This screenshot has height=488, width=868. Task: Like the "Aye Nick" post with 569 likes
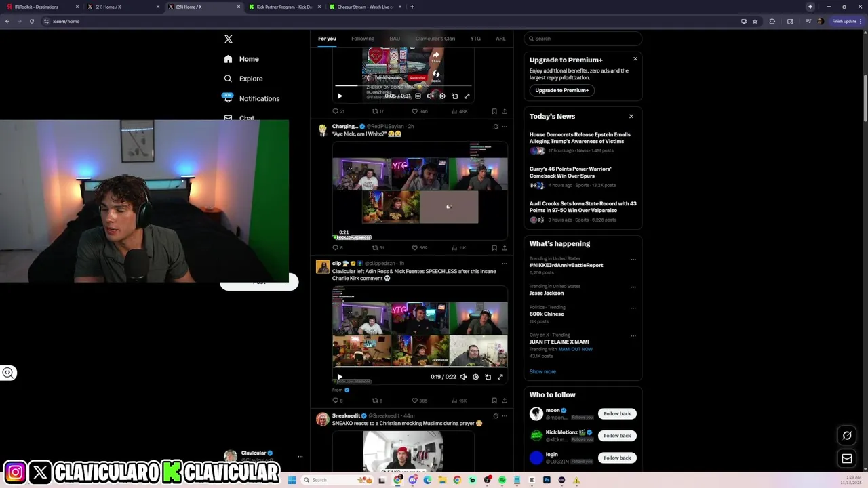coord(420,248)
